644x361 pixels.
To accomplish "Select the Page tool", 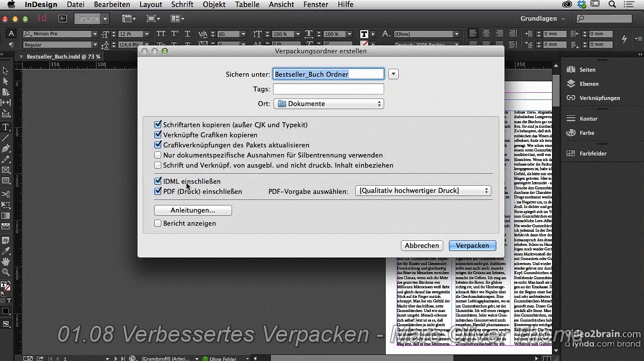I will [x=6, y=92].
